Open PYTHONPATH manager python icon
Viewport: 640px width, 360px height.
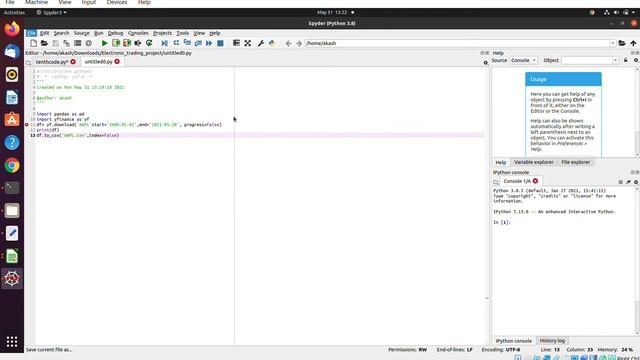tap(272, 43)
